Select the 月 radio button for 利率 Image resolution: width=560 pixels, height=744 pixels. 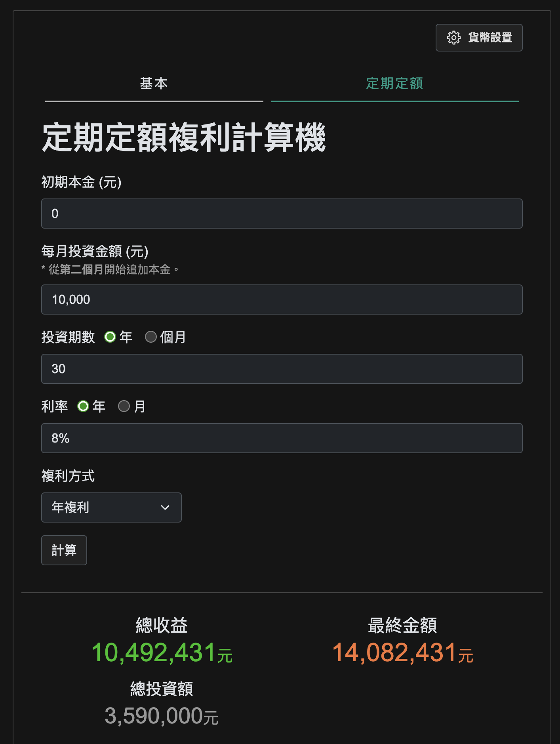(124, 406)
